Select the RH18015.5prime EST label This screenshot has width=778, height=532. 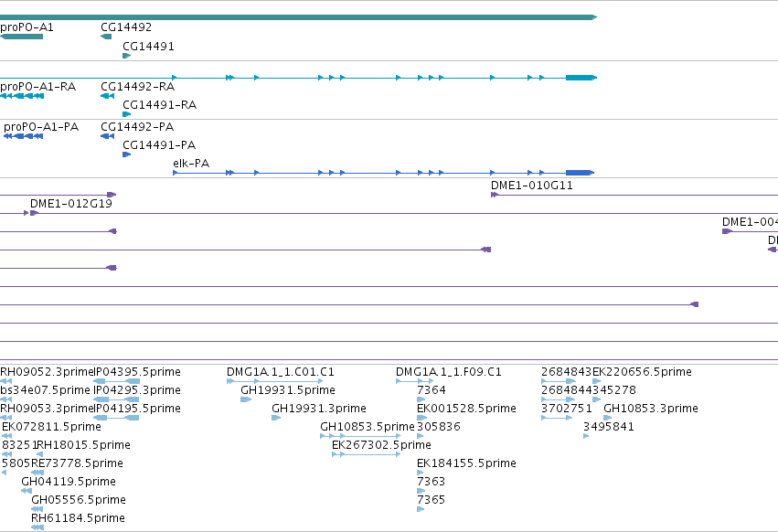[x=84, y=445]
